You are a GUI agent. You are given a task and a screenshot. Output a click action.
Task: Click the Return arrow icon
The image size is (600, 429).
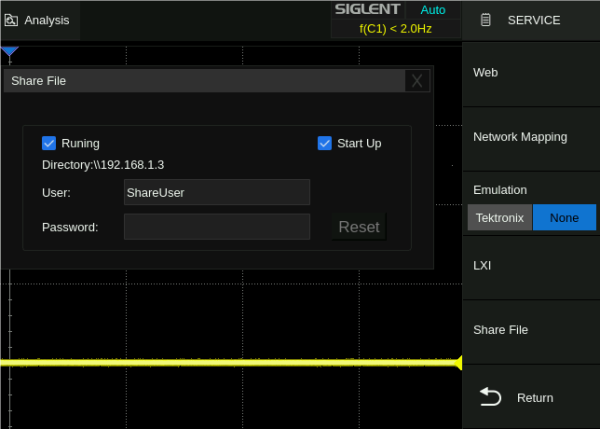[490, 397]
